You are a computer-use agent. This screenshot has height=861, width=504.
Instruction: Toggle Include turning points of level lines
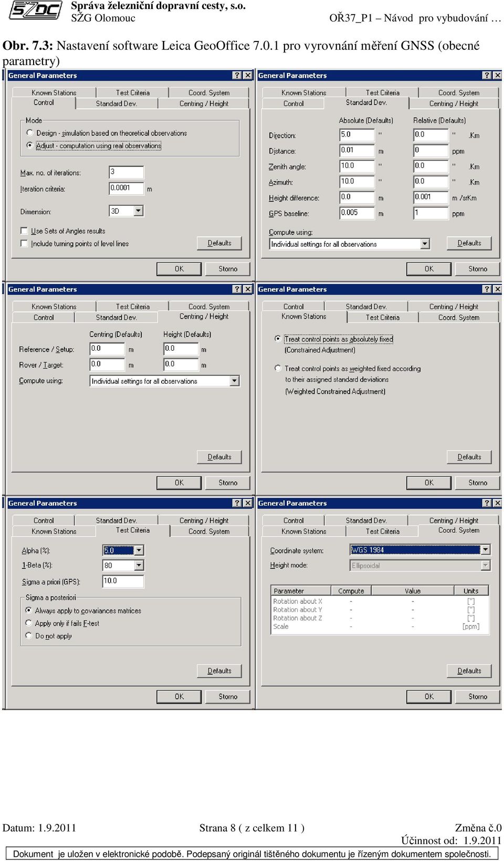[24, 244]
